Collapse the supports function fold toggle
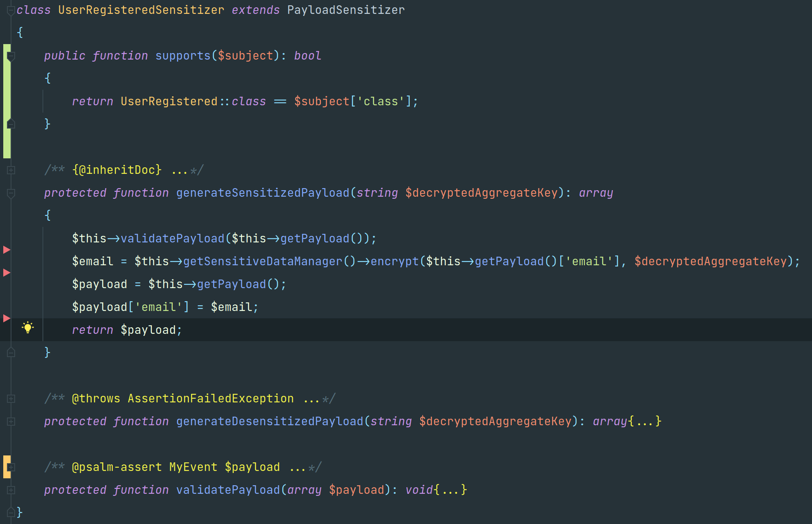The width and height of the screenshot is (812, 524). (11, 56)
